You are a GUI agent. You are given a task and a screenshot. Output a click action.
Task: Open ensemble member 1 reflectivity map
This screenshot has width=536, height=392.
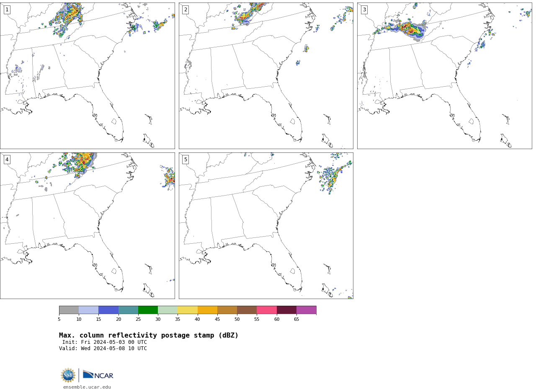(x=88, y=76)
